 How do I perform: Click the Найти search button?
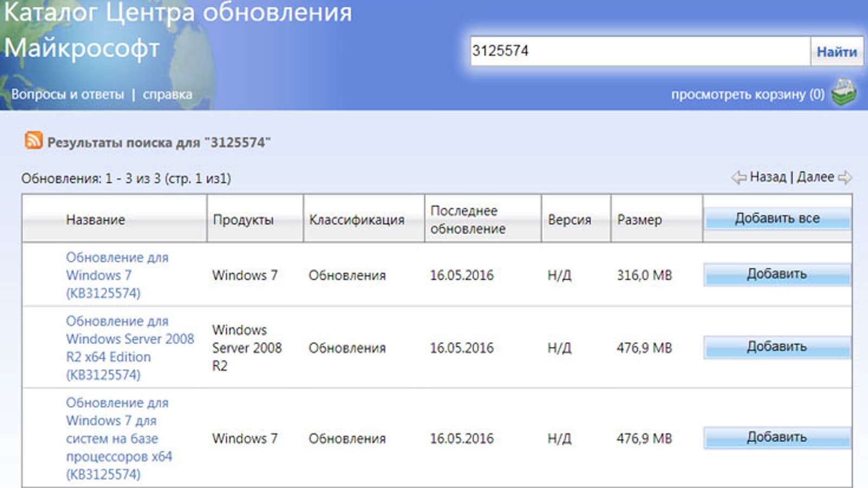click(x=837, y=52)
